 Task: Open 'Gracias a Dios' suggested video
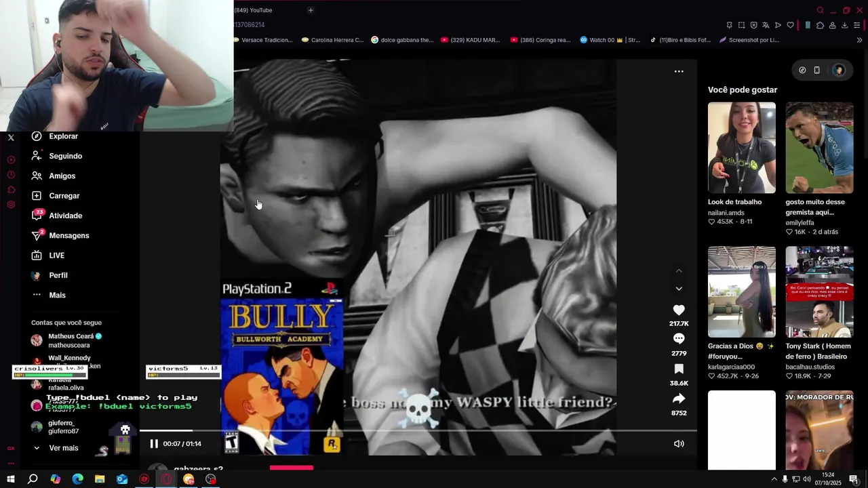[x=742, y=291]
